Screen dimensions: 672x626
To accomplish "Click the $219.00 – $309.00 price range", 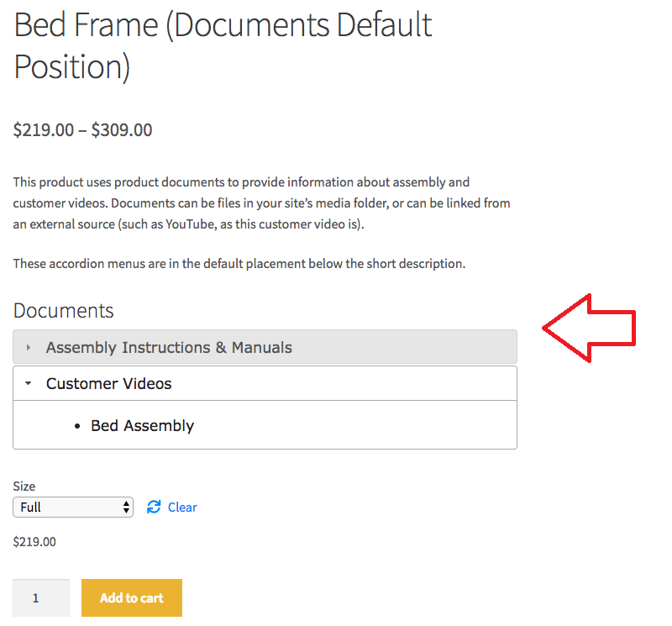I will [x=82, y=130].
